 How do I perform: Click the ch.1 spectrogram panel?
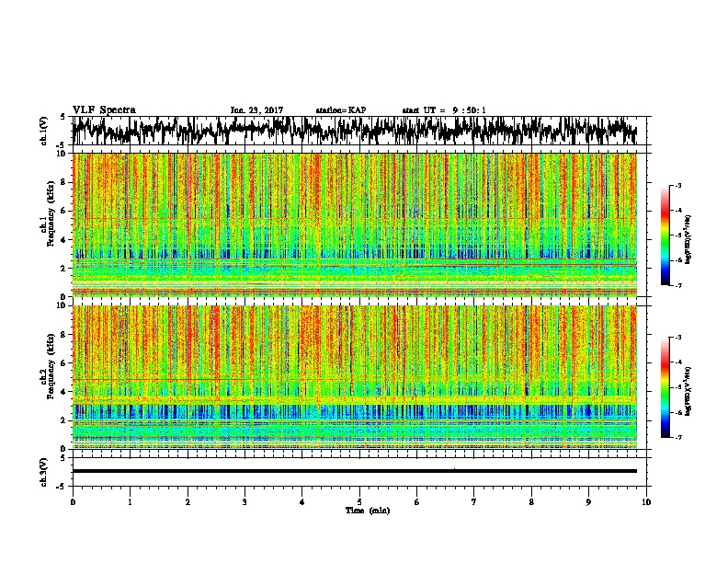(355, 224)
